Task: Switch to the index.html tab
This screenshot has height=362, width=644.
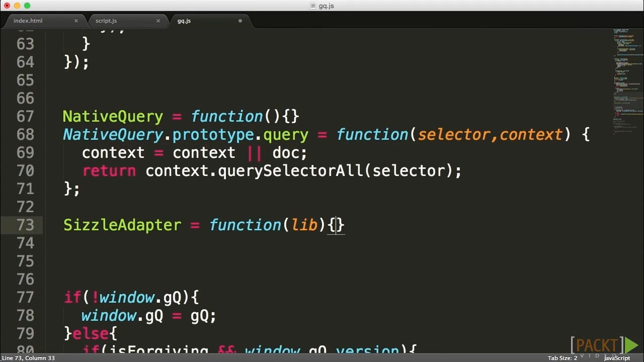Action: (28, 21)
